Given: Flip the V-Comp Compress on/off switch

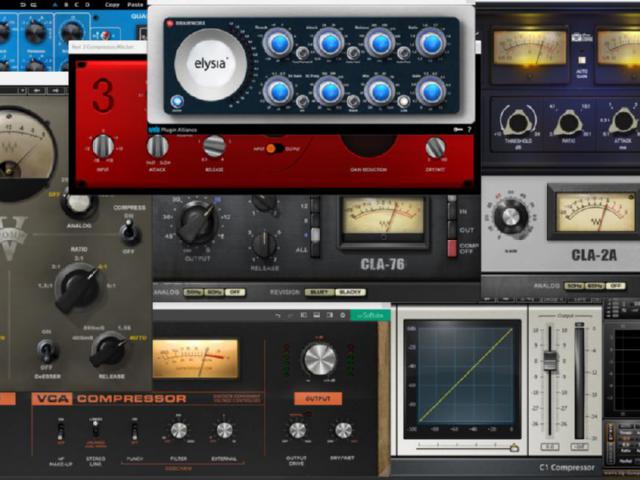Looking at the screenshot, I should (x=129, y=230).
